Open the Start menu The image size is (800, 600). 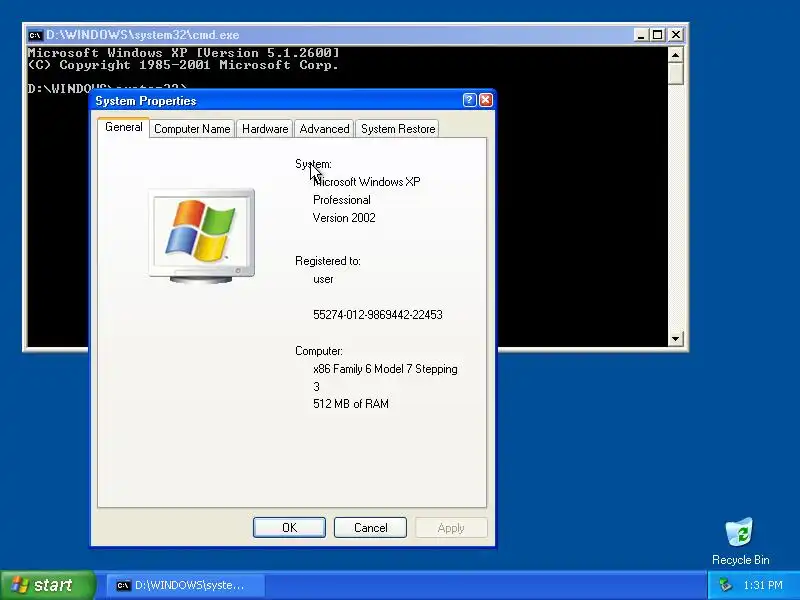(47, 585)
